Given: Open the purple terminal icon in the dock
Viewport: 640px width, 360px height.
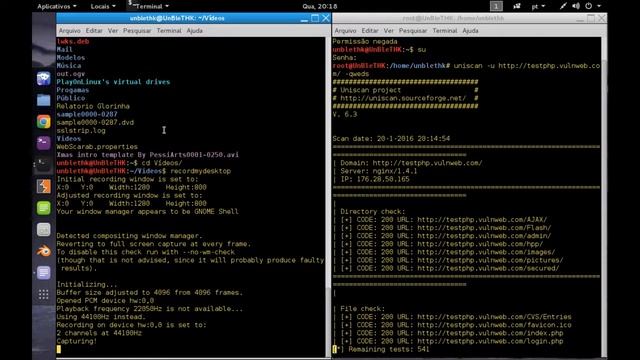Looking at the screenshot, I should pyautogui.click(x=43, y=143).
